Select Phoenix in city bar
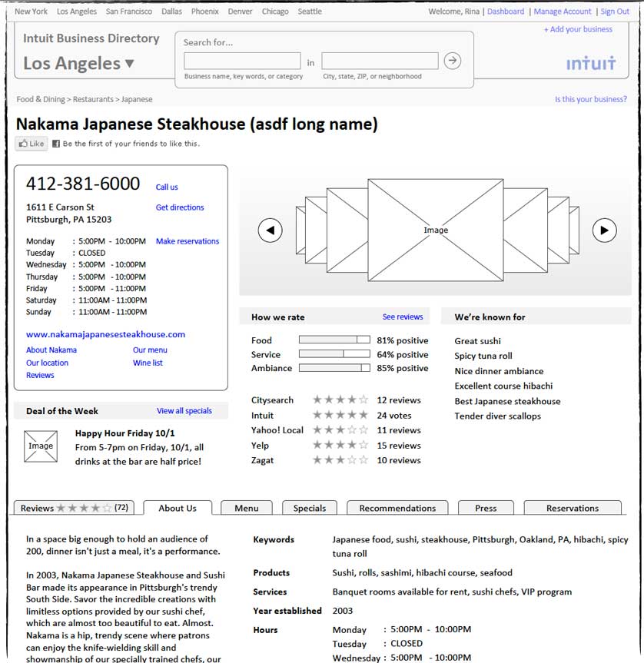Screen dimensions: 644x663 205,12
